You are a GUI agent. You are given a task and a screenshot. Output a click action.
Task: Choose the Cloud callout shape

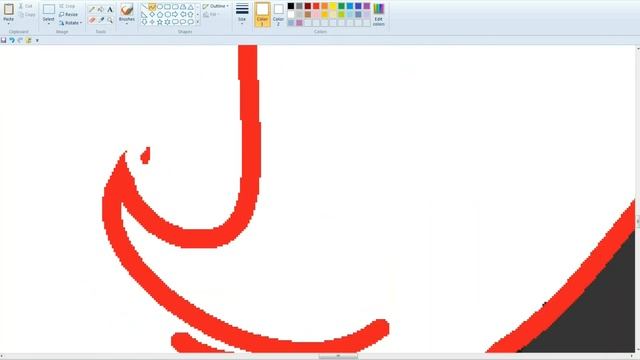tap(191, 22)
